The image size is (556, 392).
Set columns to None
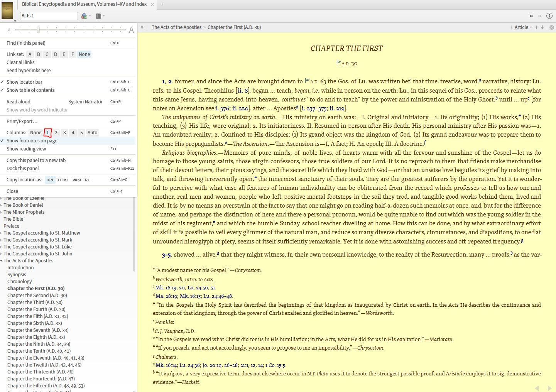[x=35, y=133]
